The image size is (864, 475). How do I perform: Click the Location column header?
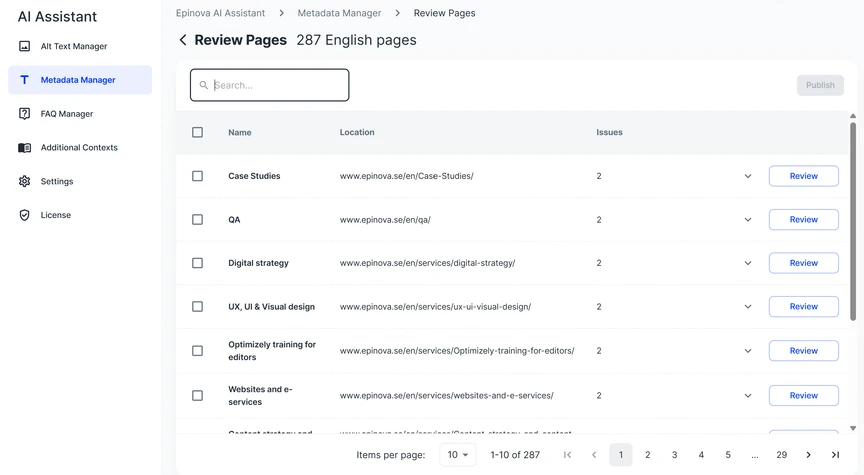357,132
